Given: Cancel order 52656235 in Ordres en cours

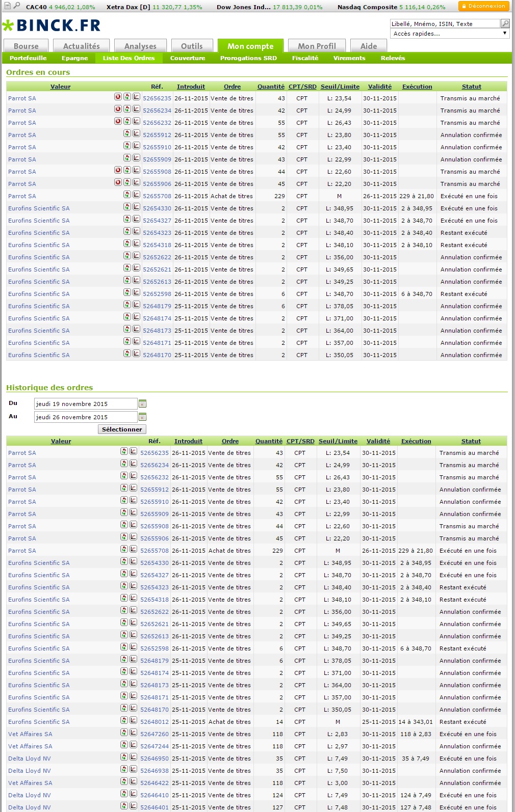Looking at the screenshot, I should pyautogui.click(x=118, y=97).
